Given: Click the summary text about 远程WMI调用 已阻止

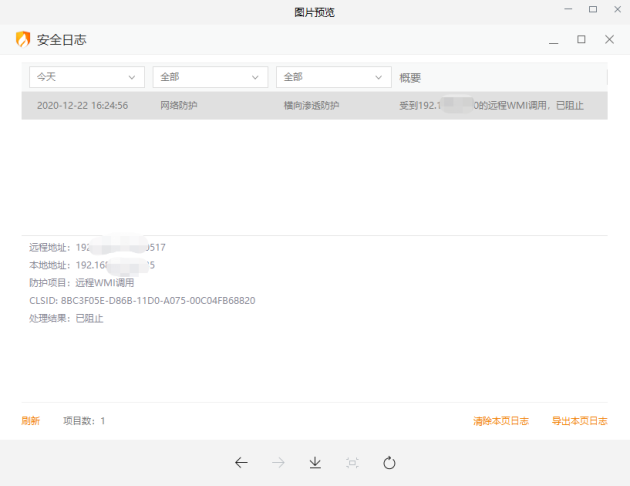Looking at the screenshot, I should point(491,105).
